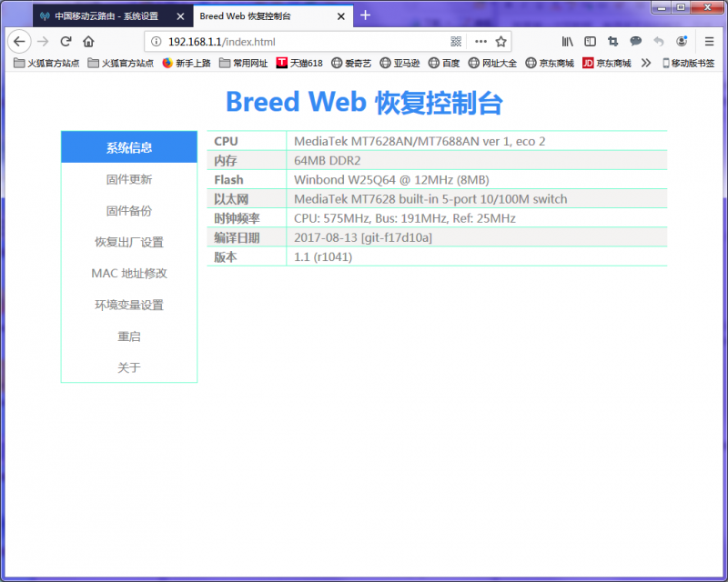Screen dimensions: 728x582
Task: Click the Winbond W25Q64 flash value
Action: tap(391, 180)
